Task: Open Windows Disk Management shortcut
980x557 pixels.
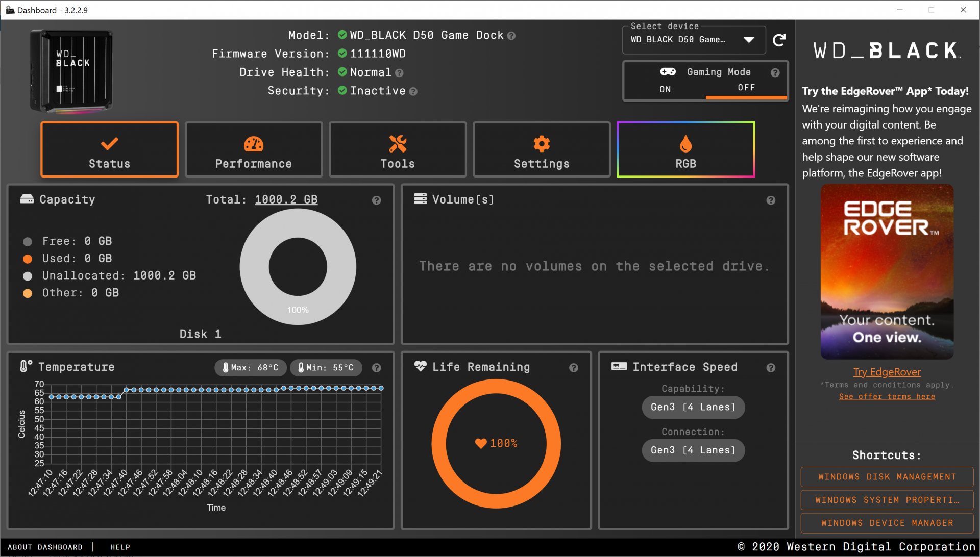Action: click(x=887, y=477)
